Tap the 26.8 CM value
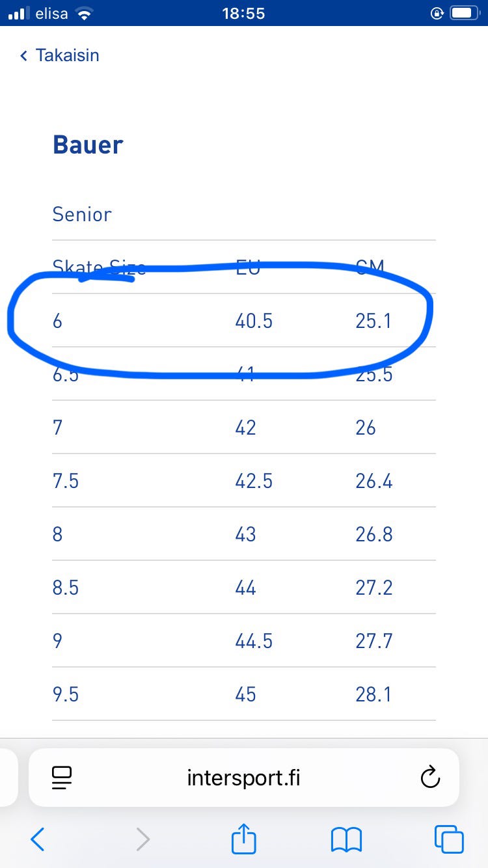This screenshot has height=868, width=488. point(373,534)
